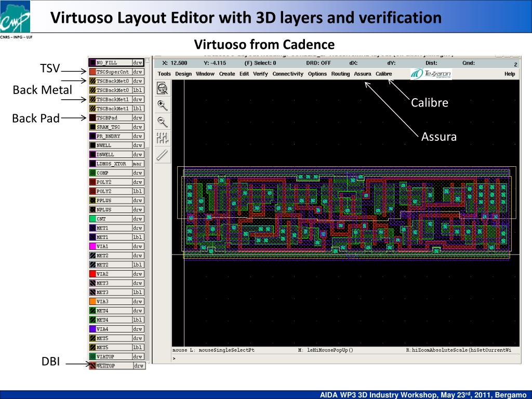Click the Help menu button

click(510, 74)
